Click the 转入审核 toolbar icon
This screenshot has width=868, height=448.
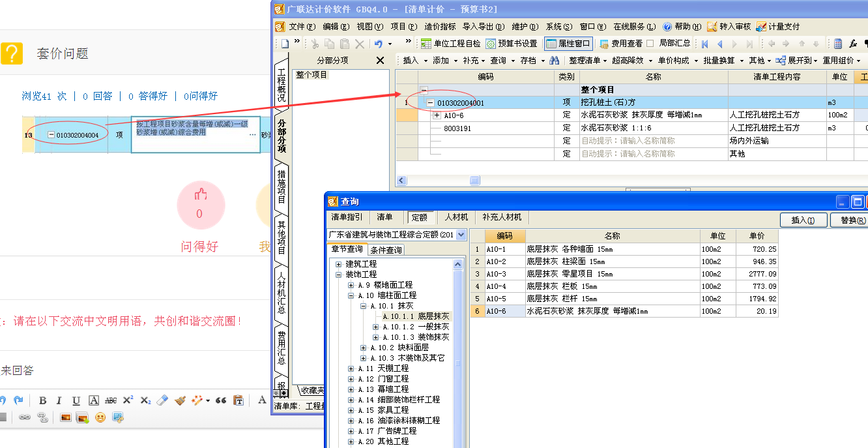[x=729, y=27]
